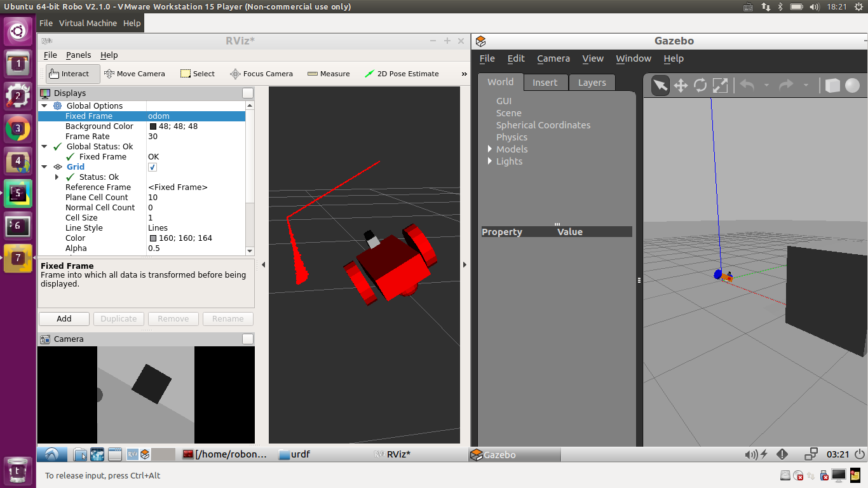Click the Gazebo redo arrow
The image size is (868, 488).
(x=786, y=85)
